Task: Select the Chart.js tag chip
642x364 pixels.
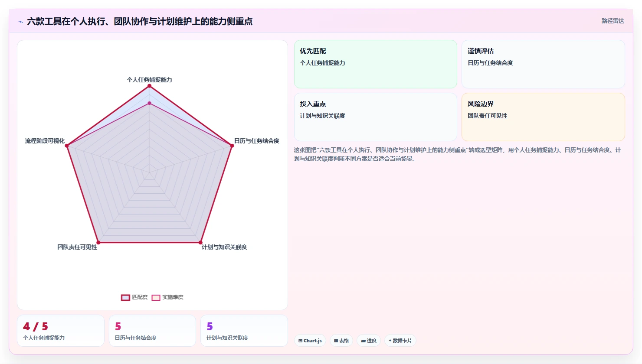Action: click(x=310, y=341)
